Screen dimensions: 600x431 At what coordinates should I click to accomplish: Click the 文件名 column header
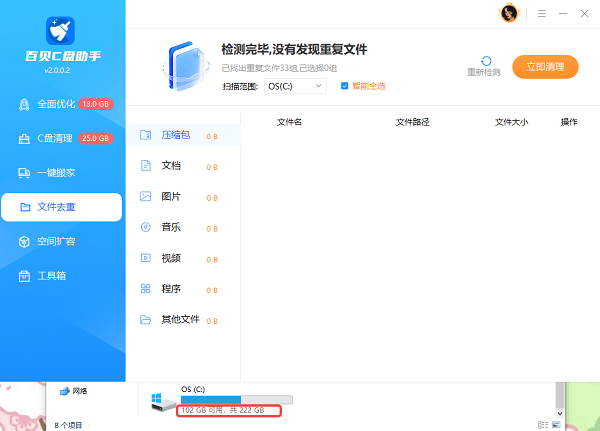tap(289, 122)
